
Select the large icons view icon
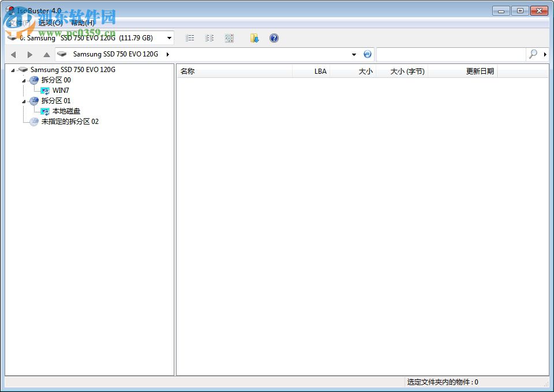(x=229, y=37)
